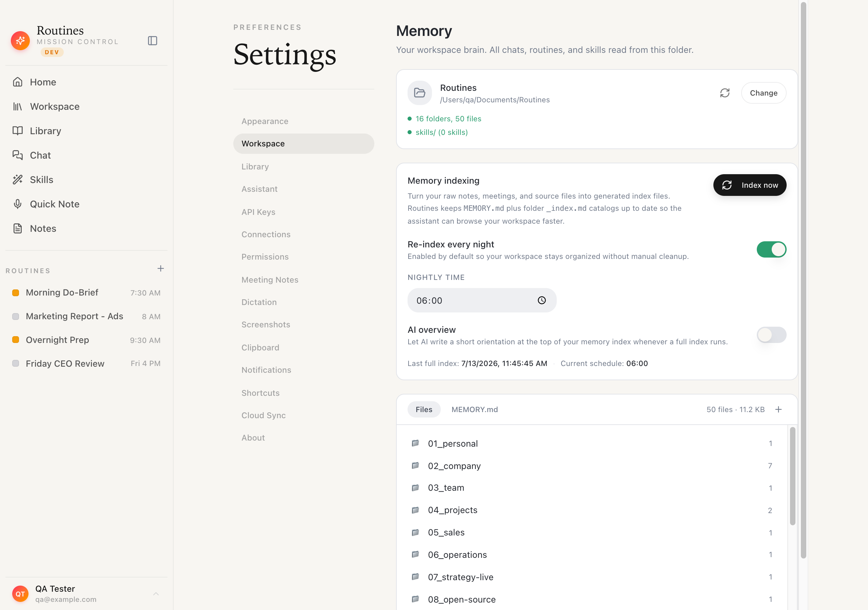Open the Screenshots settings section
868x610 pixels.
[x=303, y=325]
